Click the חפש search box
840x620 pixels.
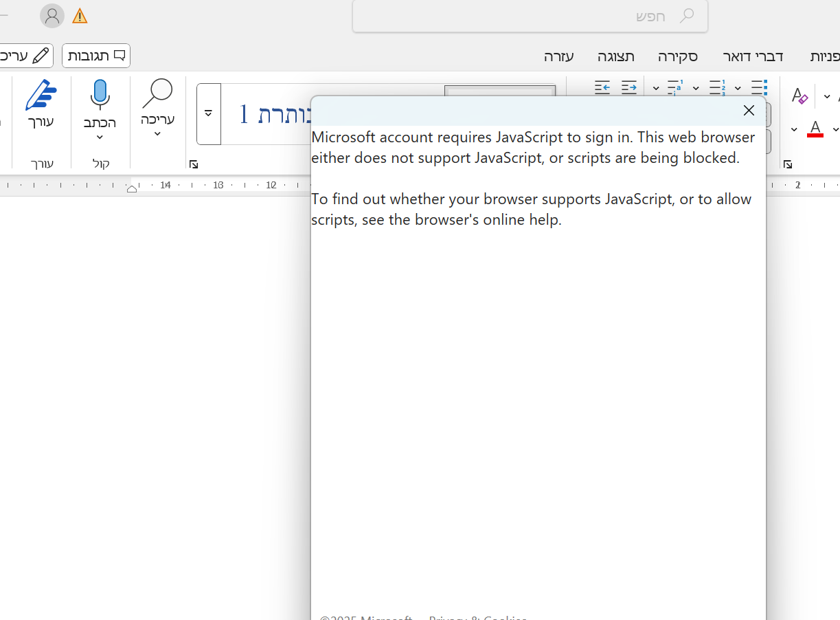click(530, 16)
